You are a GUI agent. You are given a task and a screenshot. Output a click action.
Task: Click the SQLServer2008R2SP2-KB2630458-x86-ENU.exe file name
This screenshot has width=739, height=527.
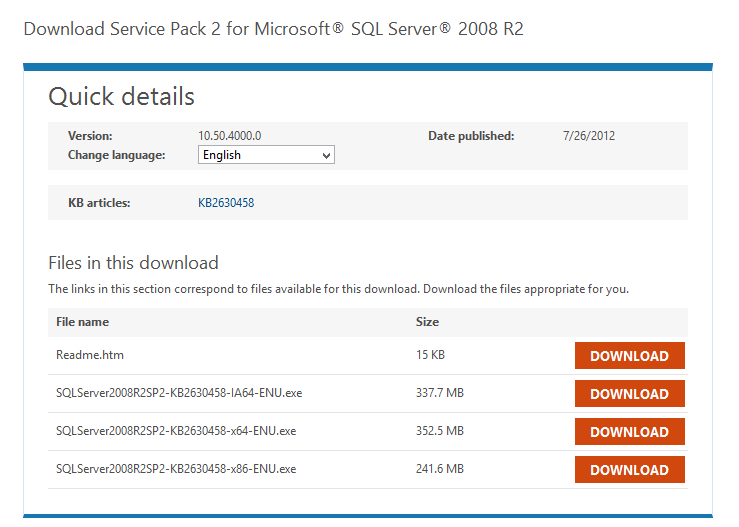point(176,469)
